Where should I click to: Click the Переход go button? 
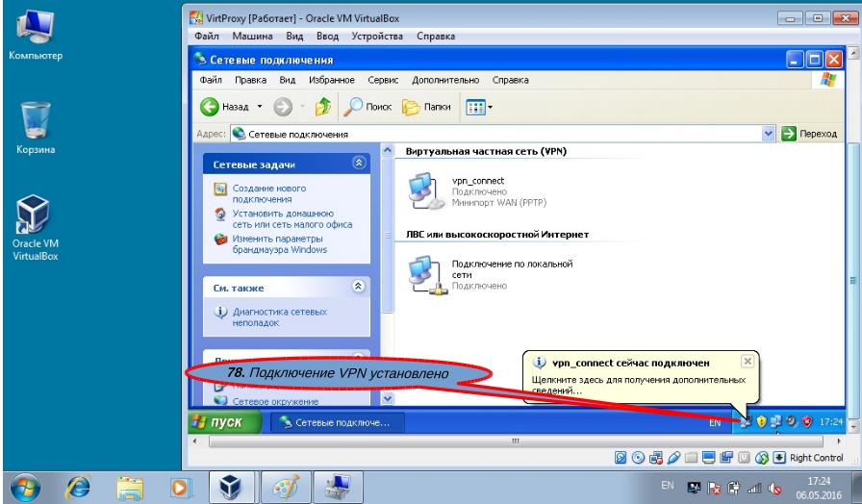809,134
